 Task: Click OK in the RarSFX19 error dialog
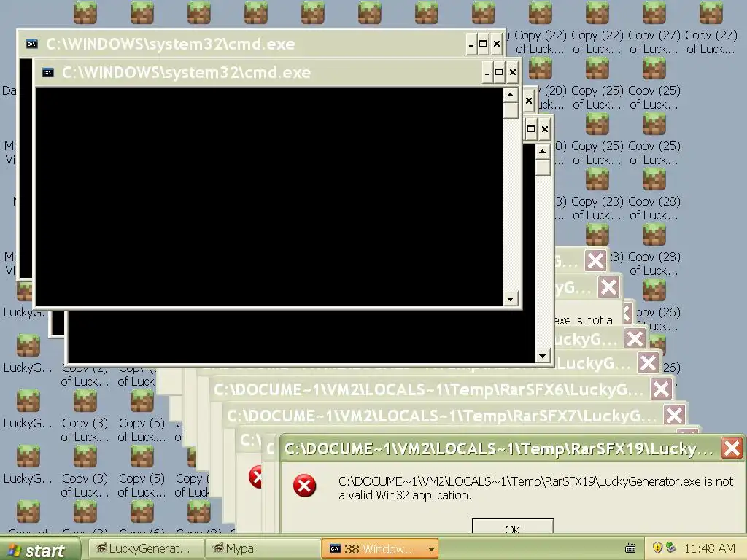point(513,526)
